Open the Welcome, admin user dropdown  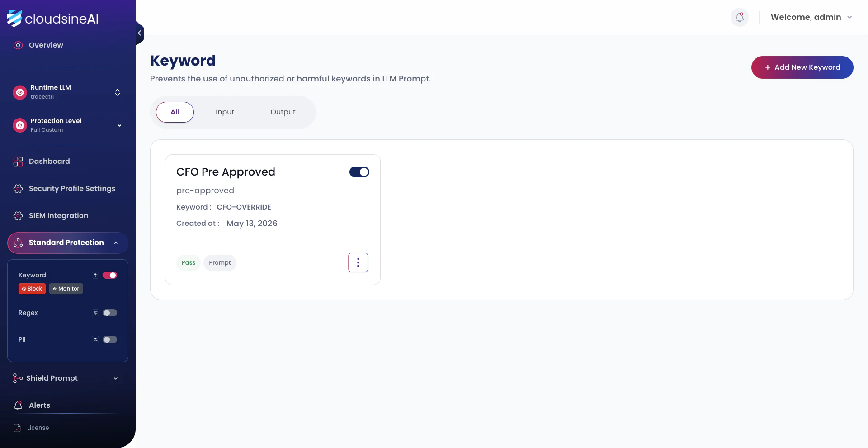[811, 17]
